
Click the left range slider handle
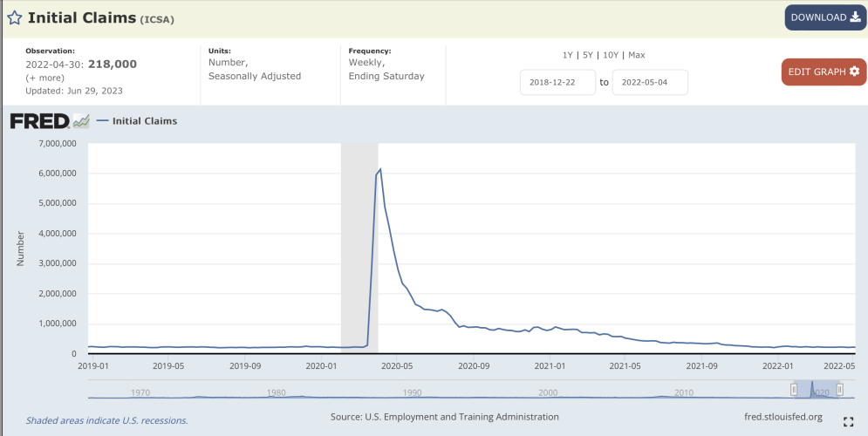tap(794, 390)
